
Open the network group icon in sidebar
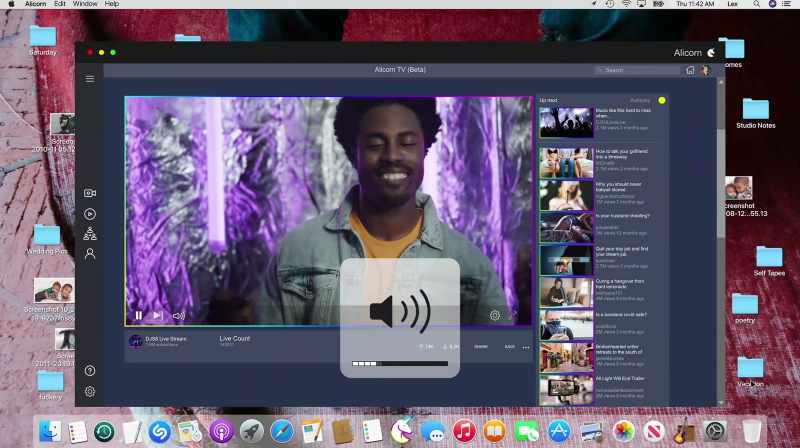(x=90, y=234)
